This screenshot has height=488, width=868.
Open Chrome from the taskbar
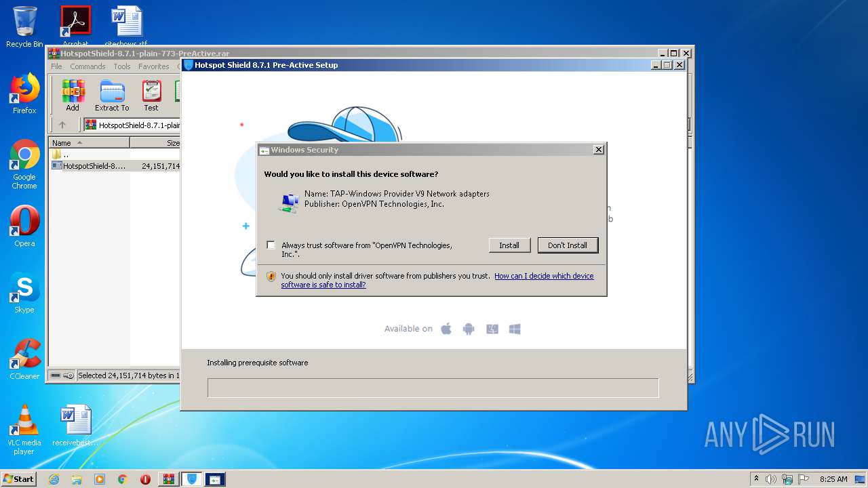123,479
